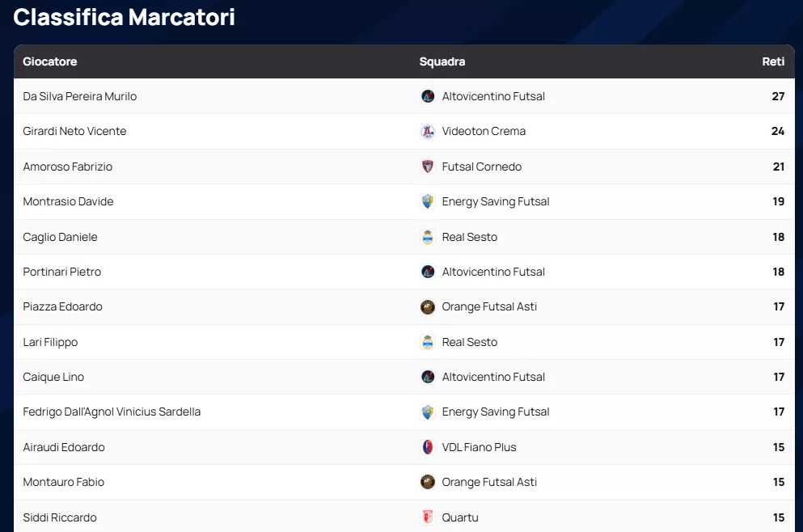This screenshot has height=532, width=803.
Task: Open the Futsal Cornedo team name
Action: [x=482, y=167]
